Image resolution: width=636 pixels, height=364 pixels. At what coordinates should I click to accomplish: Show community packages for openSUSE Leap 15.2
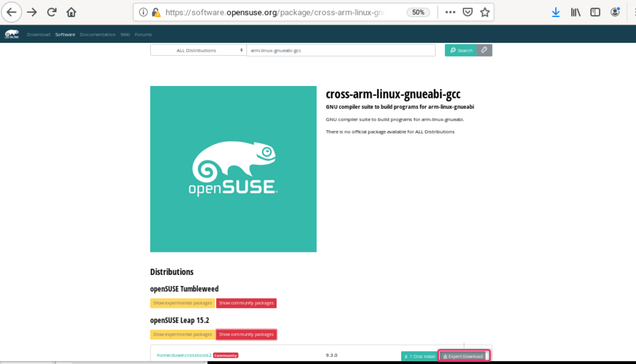246,334
